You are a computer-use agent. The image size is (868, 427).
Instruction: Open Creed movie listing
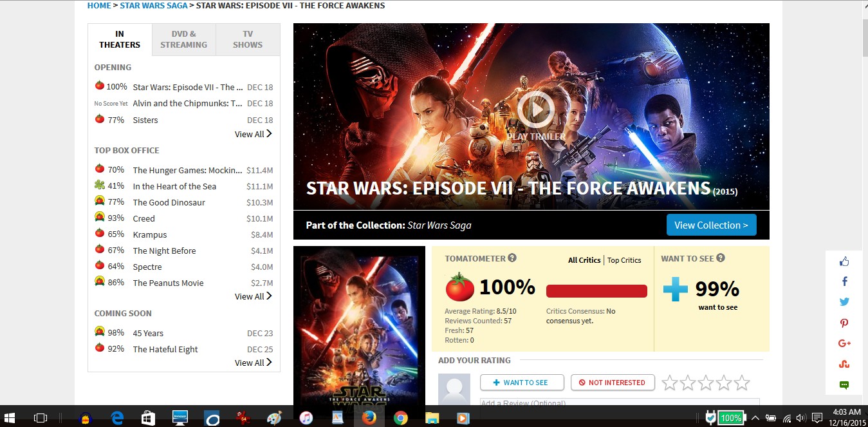pyautogui.click(x=144, y=218)
